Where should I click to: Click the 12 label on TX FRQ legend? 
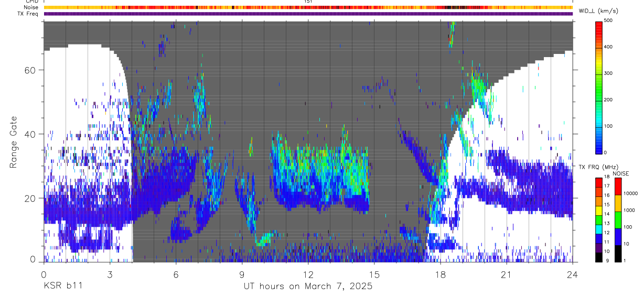tap(607, 233)
